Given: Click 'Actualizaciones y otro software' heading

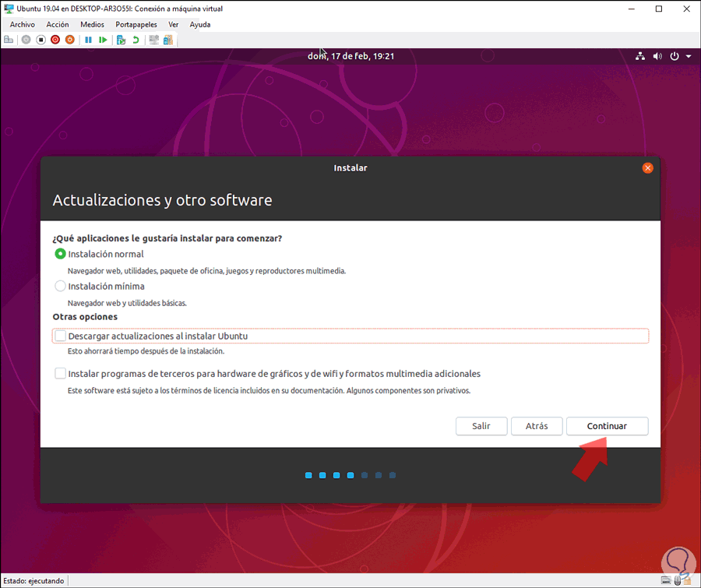Looking at the screenshot, I should 162,200.
